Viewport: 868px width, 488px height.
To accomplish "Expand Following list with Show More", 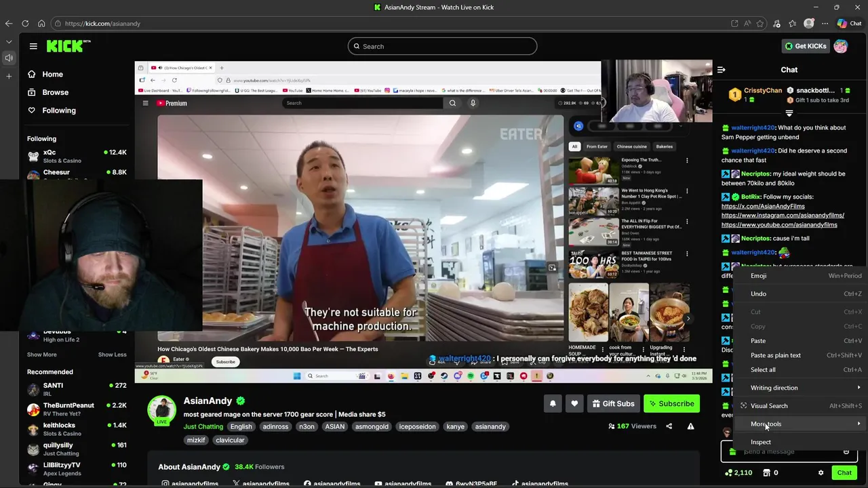I will (x=42, y=354).
